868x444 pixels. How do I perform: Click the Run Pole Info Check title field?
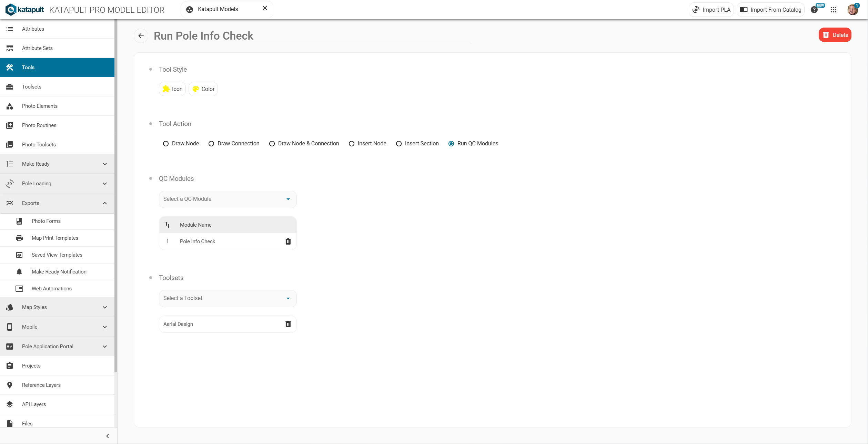310,36
